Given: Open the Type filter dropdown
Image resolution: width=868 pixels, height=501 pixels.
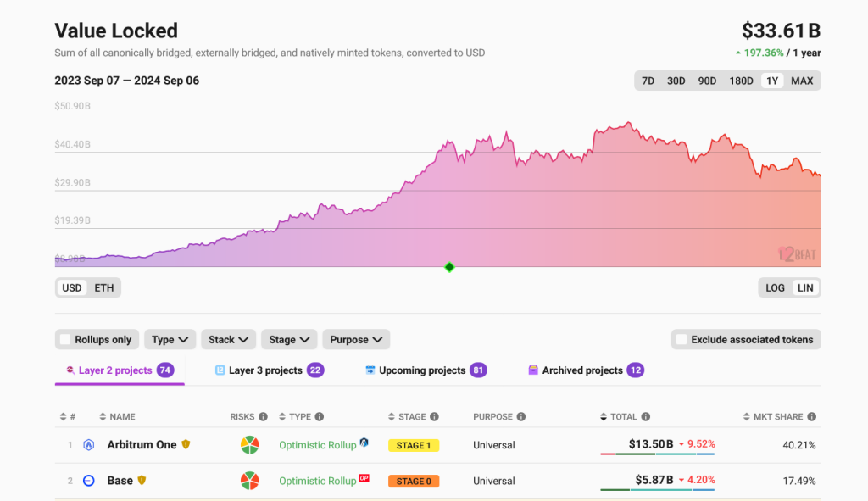Looking at the screenshot, I should click(170, 339).
